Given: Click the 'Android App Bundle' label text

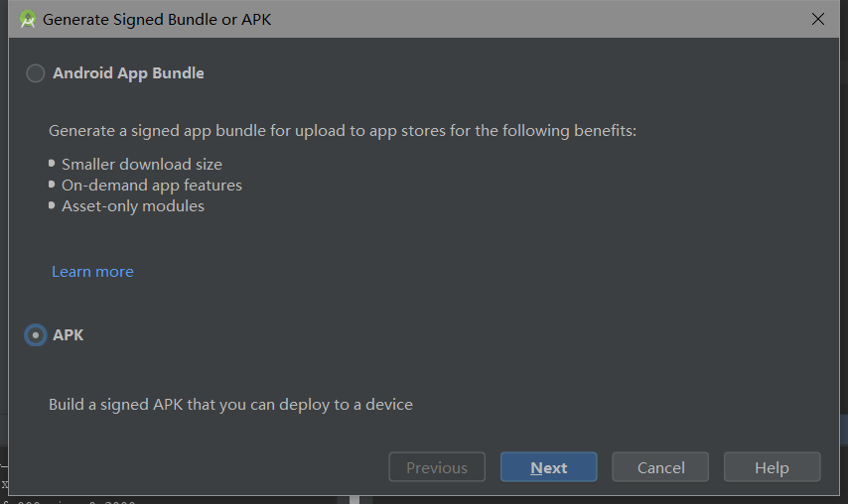Looking at the screenshot, I should pos(128,73).
